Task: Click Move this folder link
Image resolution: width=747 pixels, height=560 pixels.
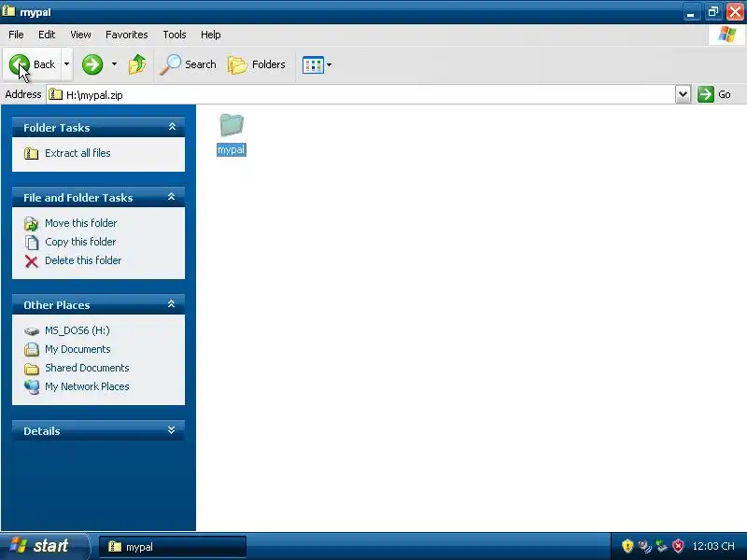Action: click(x=80, y=223)
